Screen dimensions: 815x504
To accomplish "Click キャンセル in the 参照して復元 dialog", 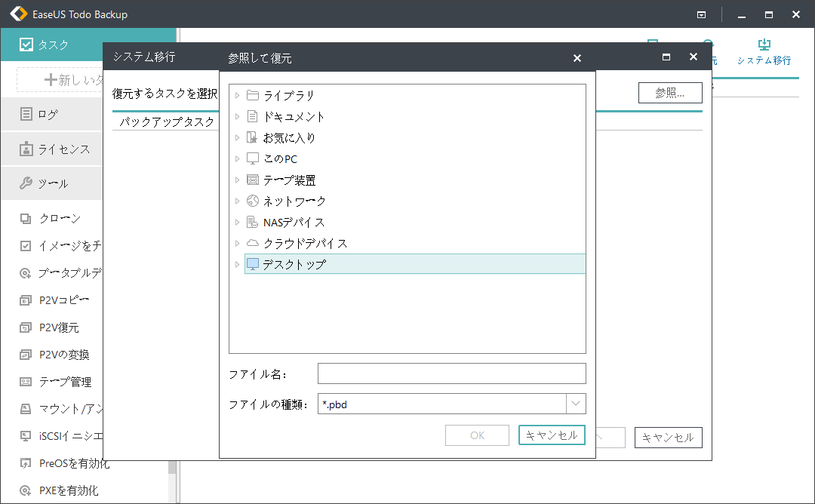I will pos(552,435).
